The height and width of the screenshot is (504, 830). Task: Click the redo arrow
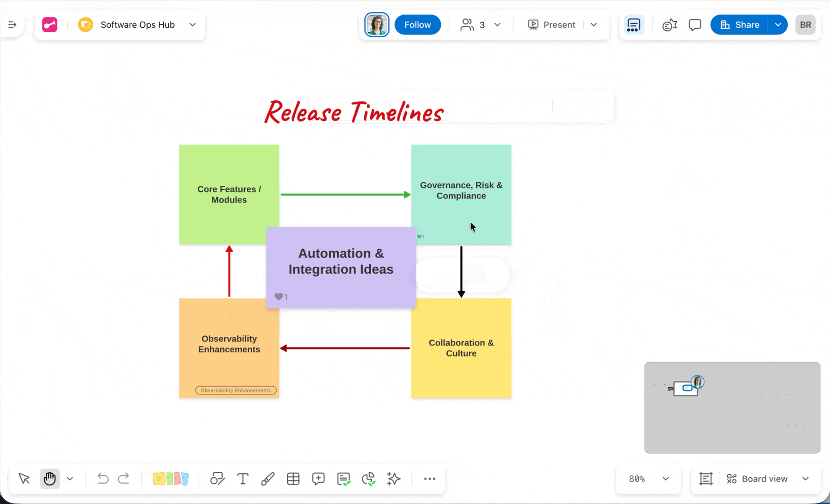pos(124,479)
